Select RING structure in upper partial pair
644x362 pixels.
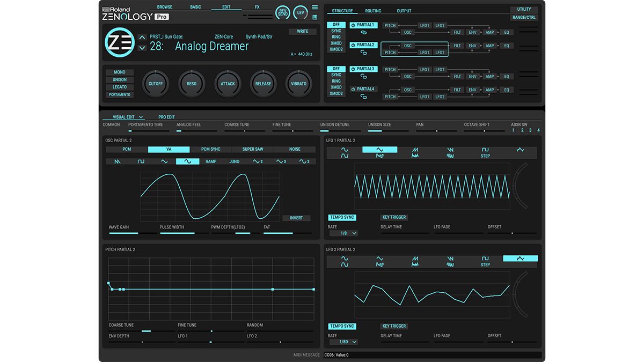pos(336,37)
